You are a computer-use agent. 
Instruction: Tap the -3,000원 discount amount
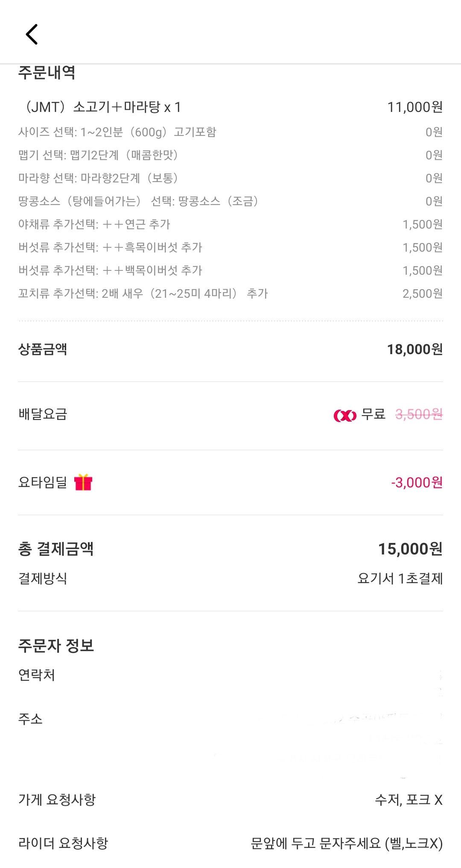coord(417,483)
